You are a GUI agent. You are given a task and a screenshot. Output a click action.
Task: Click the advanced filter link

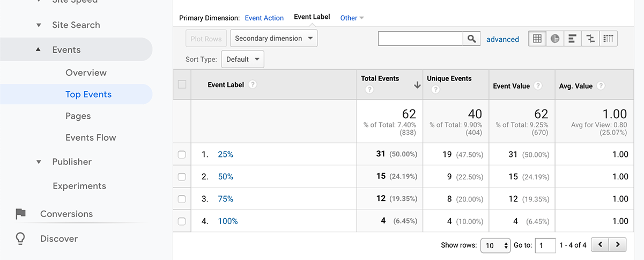click(502, 39)
